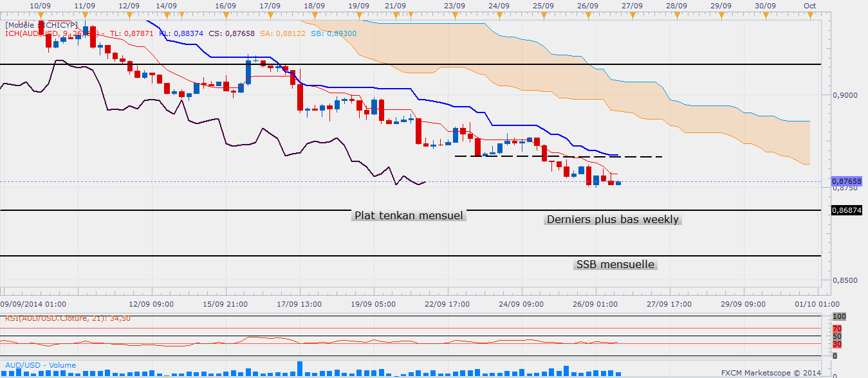
Task: Click the orange marker under 23/09
Action: (x=455, y=14)
